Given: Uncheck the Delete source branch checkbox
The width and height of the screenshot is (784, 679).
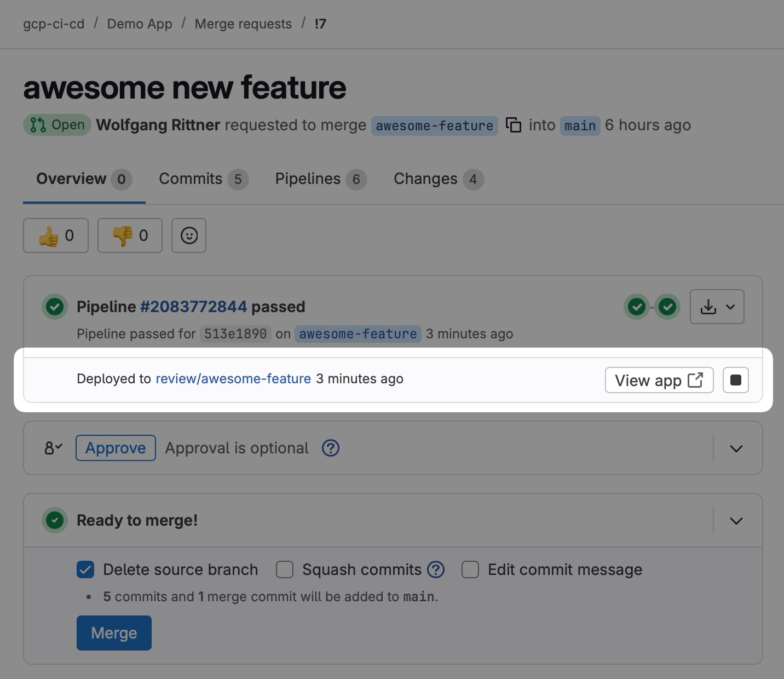Looking at the screenshot, I should (x=85, y=569).
